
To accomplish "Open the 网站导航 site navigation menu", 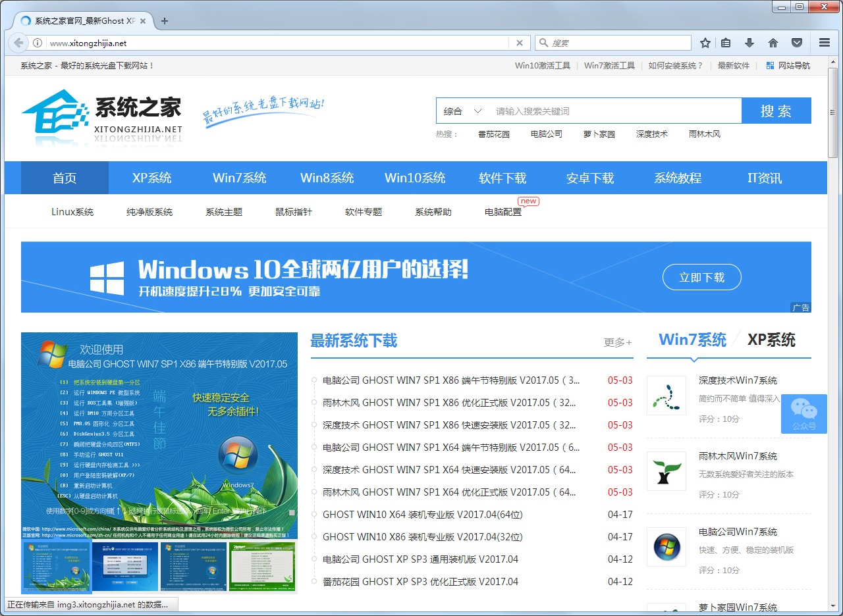I will [788, 66].
